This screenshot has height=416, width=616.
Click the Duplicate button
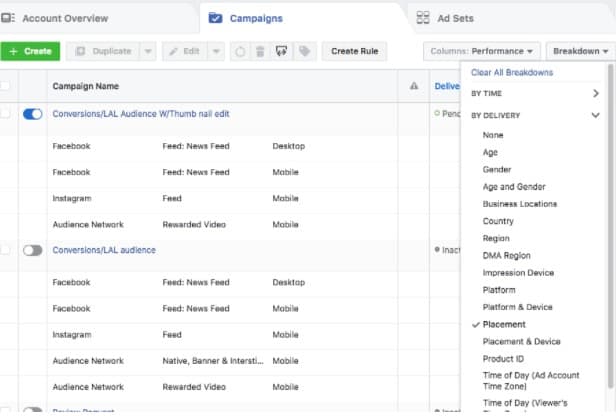(103, 51)
